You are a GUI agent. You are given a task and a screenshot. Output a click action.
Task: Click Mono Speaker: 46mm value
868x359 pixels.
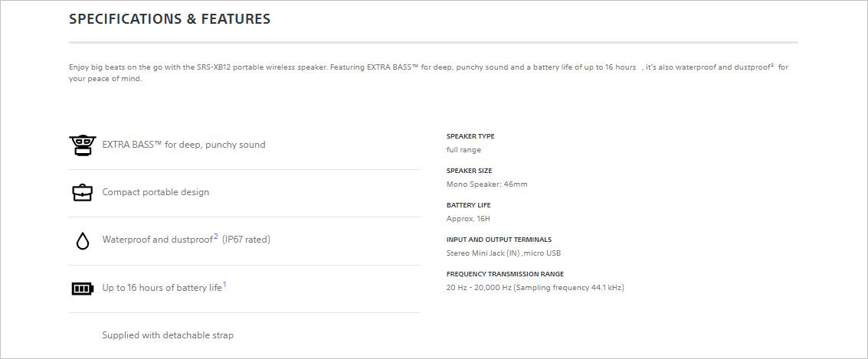487,184
